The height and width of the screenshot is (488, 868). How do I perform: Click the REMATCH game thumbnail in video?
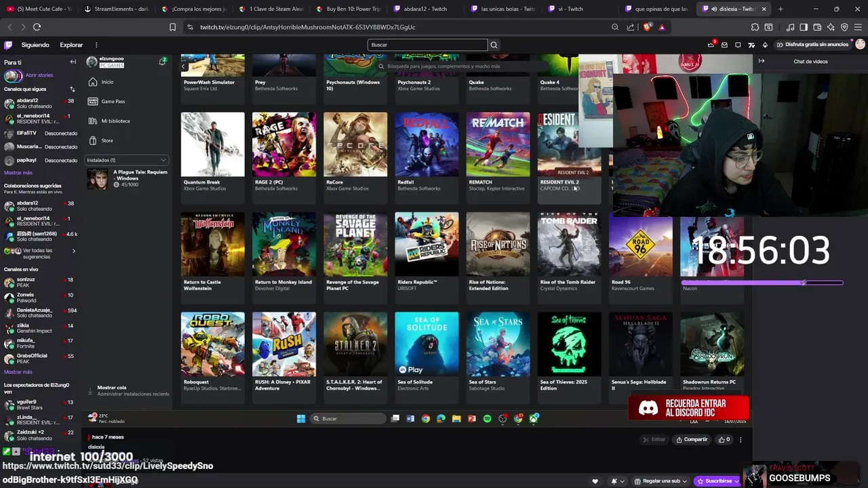pyautogui.click(x=498, y=144)
